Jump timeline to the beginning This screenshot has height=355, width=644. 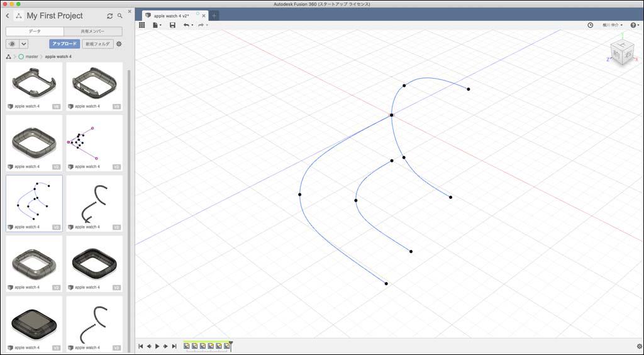click(140, 346)
